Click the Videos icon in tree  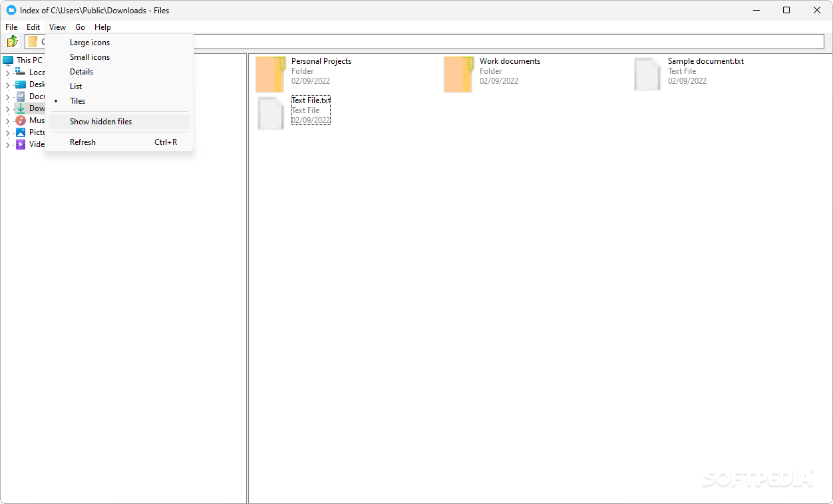point(21,144)
